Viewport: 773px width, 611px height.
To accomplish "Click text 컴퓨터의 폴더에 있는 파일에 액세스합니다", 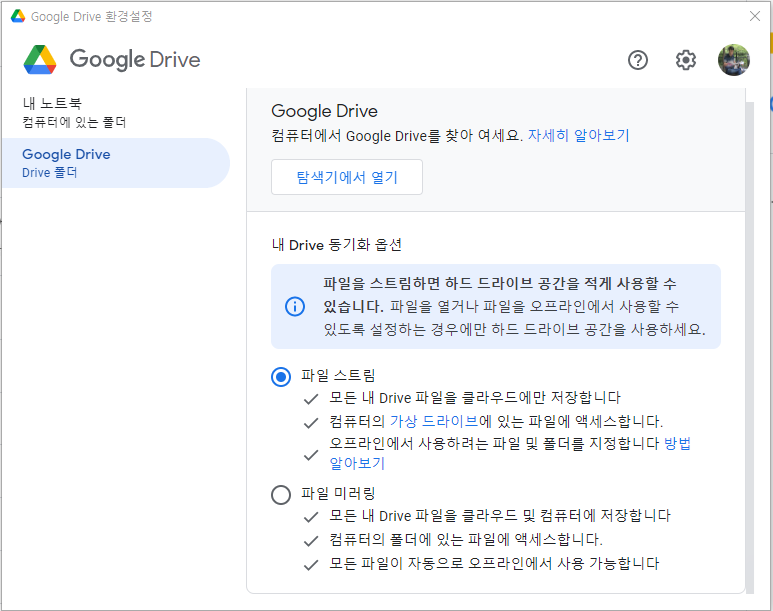I will coord(466,539).
